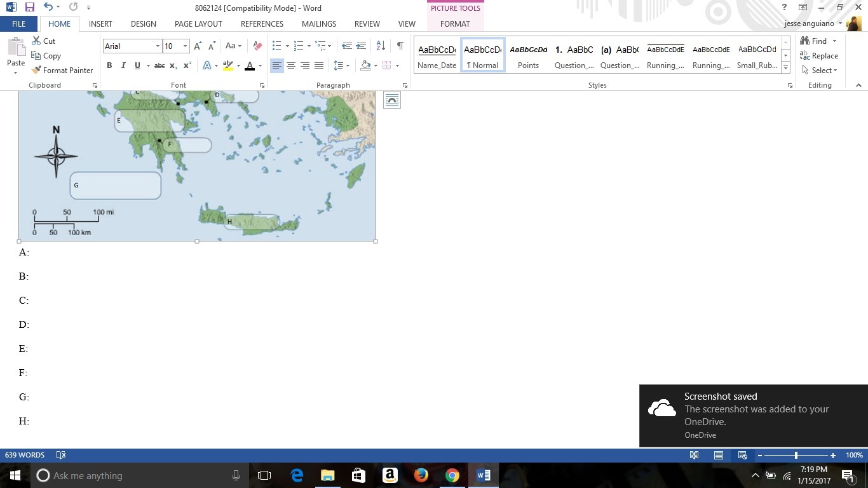The width and height of the screenshot is (868, 488).
Task: Open the font name dropdown showing Arial
Action: (x=158, y=46)
